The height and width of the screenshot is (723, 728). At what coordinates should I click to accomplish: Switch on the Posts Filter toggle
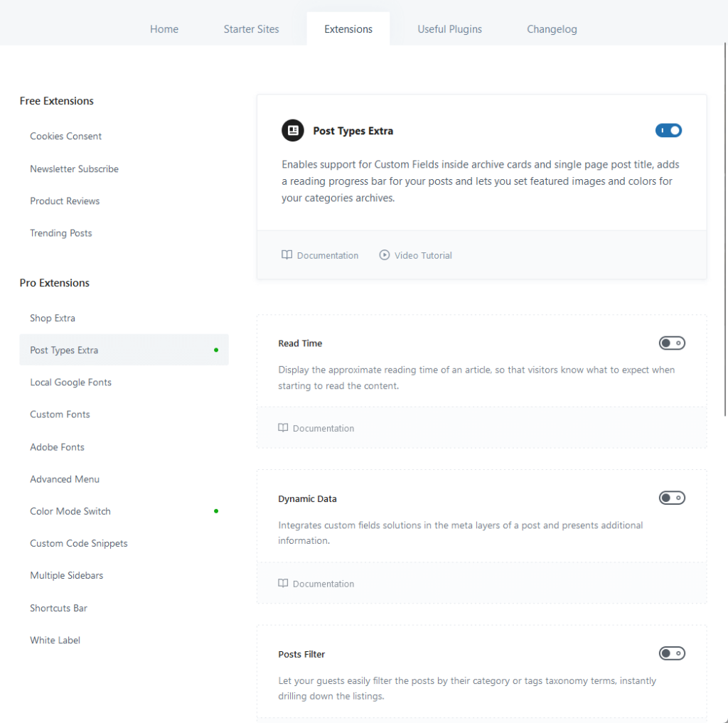(x=671, y=653)
